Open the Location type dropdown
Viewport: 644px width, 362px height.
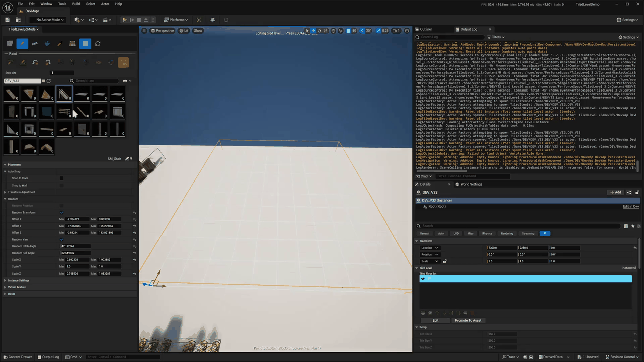coord(430,248)
